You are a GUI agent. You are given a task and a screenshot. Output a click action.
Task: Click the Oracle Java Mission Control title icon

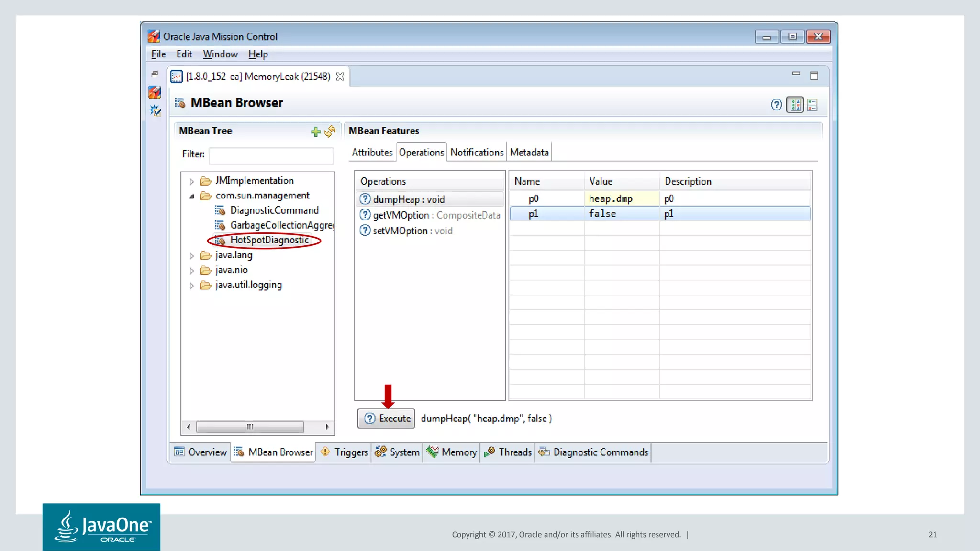(x=154, y=36)
